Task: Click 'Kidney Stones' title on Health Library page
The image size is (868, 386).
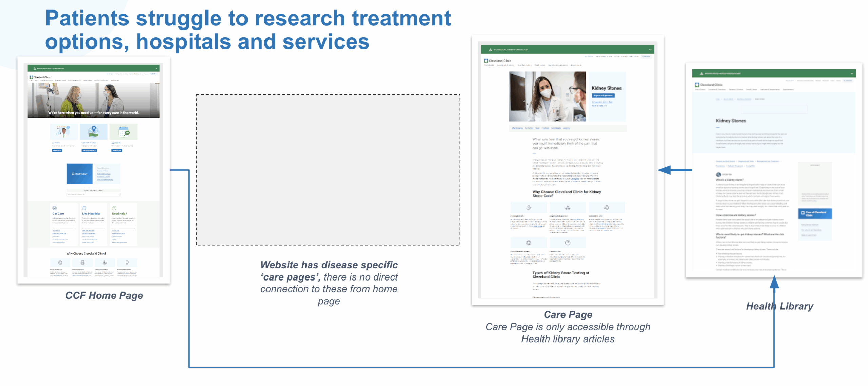Action: [731, 121]
